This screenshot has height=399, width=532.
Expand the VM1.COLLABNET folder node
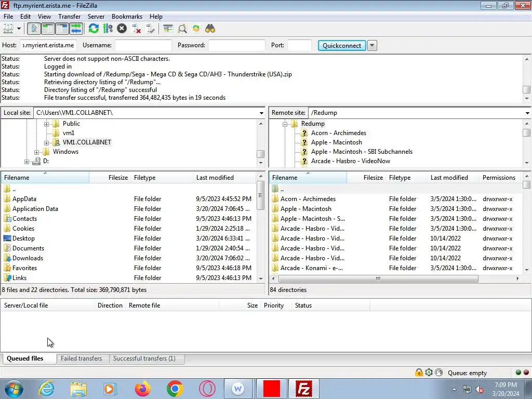click(x=46, y=143)
